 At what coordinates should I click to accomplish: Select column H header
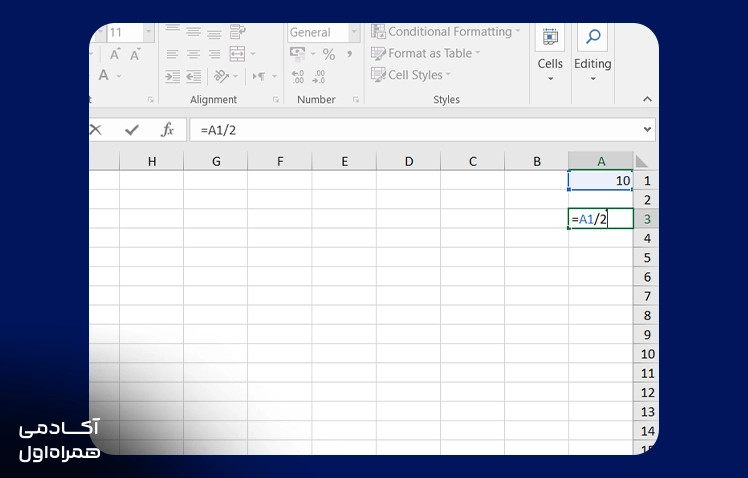point(152,161)
